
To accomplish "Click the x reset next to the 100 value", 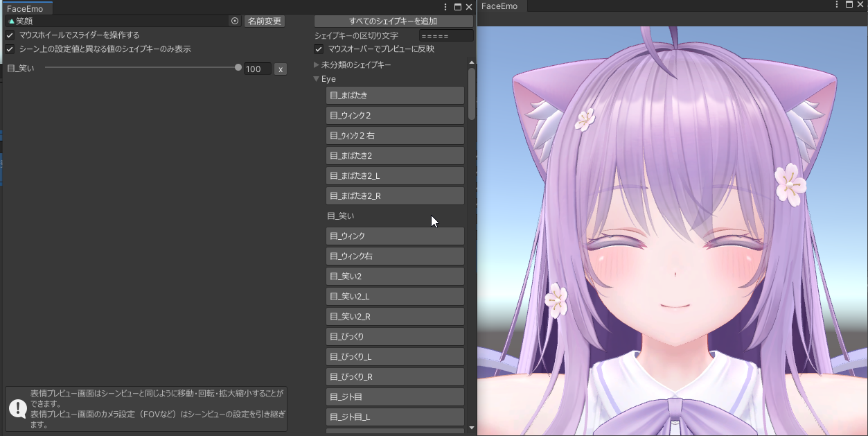I will (280, 69).
